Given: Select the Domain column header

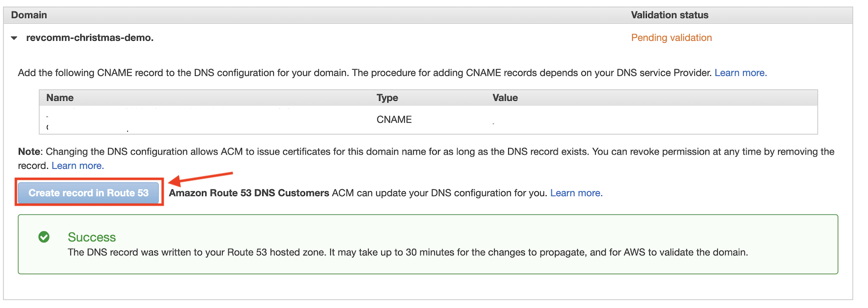Looking at the screenshot, I should pos(29,15).
